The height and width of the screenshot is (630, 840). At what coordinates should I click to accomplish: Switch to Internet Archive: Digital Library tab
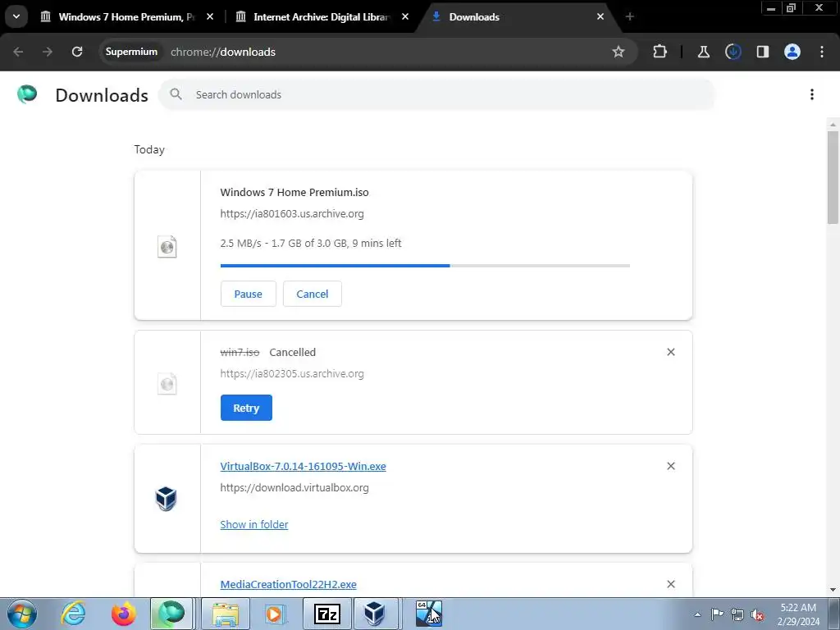click(321, 16)
